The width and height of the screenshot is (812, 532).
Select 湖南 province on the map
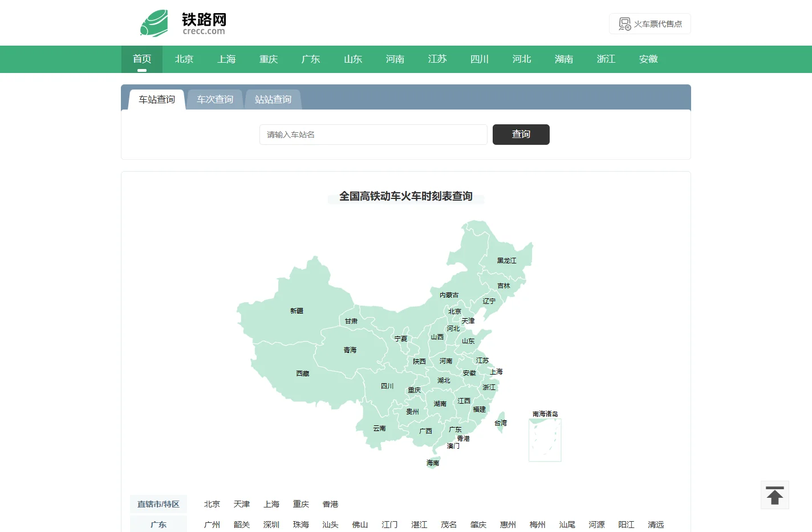[440, 404]
